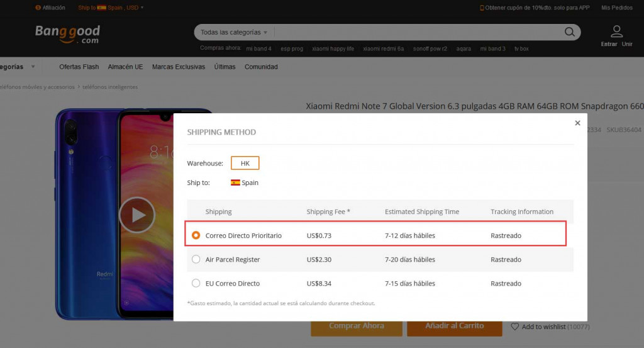This screenshot has height=348, width=644.
Task: Click mi band 3 search suggestion
Action: pyautogui.click(x=493, y=48)
